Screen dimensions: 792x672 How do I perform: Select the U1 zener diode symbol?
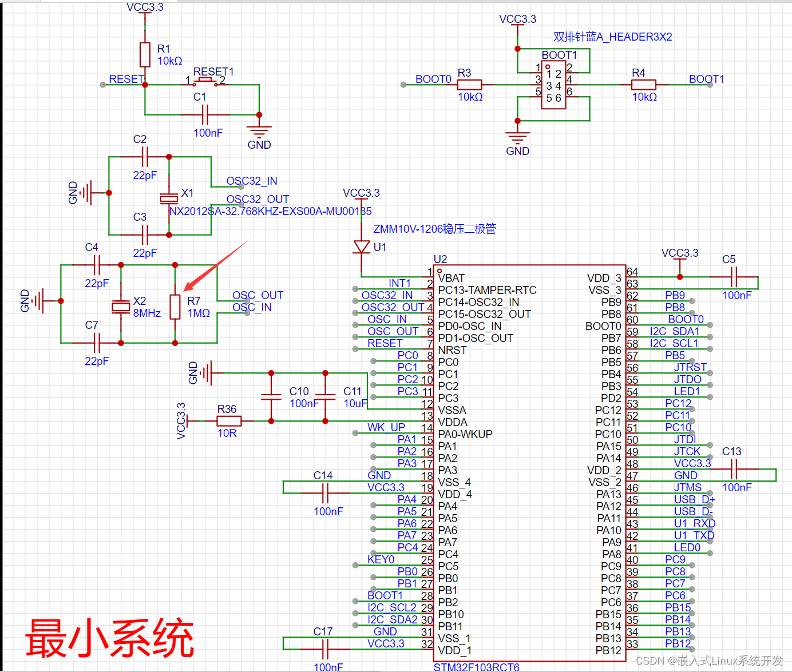[x=361, y=246]
